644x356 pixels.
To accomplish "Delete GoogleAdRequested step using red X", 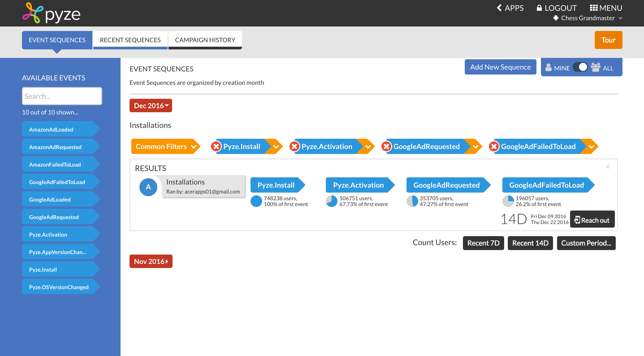I will 386,146.
